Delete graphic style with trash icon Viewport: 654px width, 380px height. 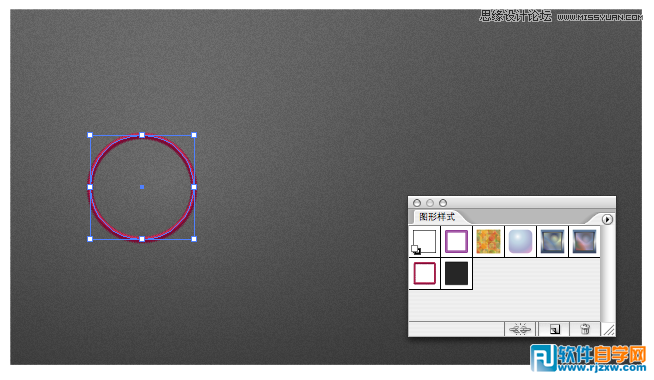point(585,330)
